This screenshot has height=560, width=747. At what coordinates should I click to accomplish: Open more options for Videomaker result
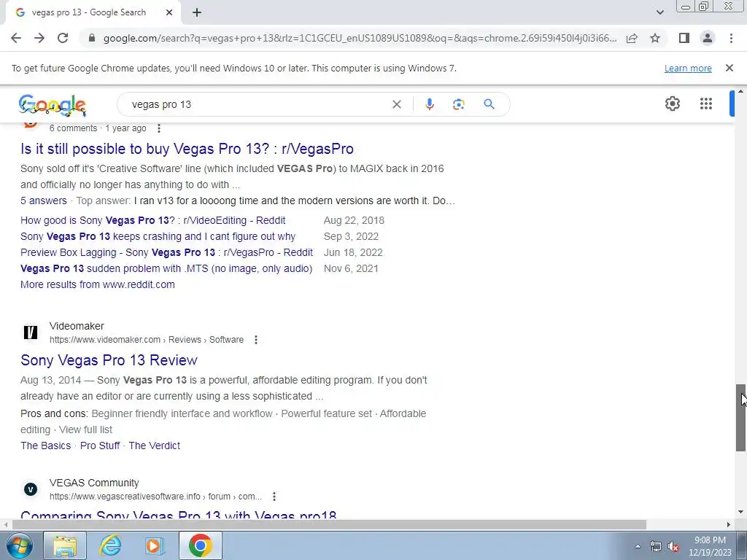click(x=256, y=340)
